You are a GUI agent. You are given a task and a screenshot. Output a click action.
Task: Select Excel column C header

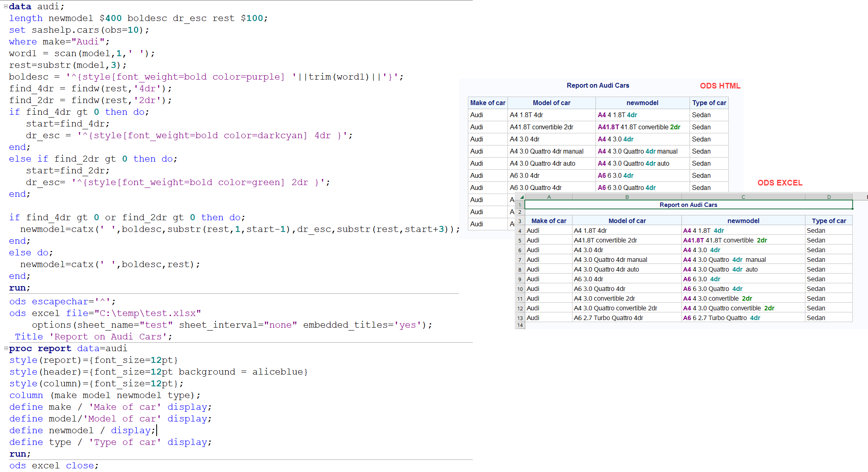click(x=743, y=197)
